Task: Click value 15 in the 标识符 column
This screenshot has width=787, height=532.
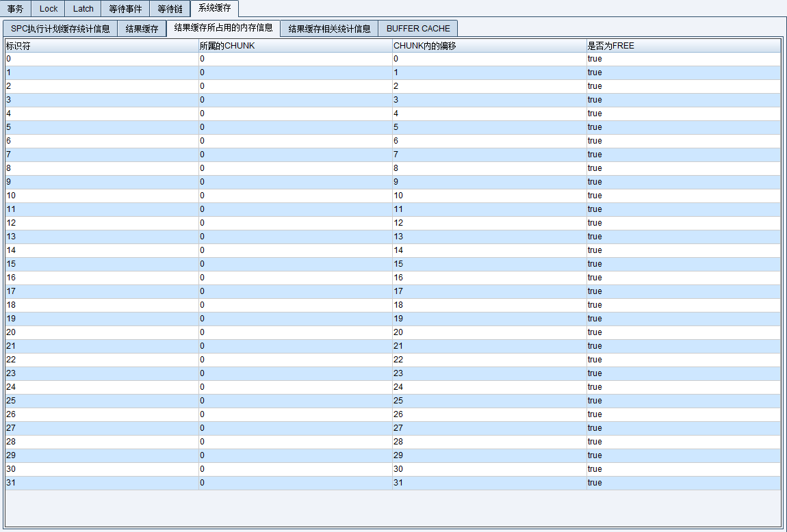Action: [101, 264]
